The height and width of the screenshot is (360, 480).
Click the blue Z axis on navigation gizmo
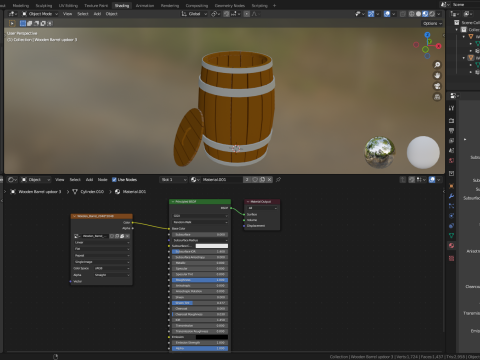427,35
